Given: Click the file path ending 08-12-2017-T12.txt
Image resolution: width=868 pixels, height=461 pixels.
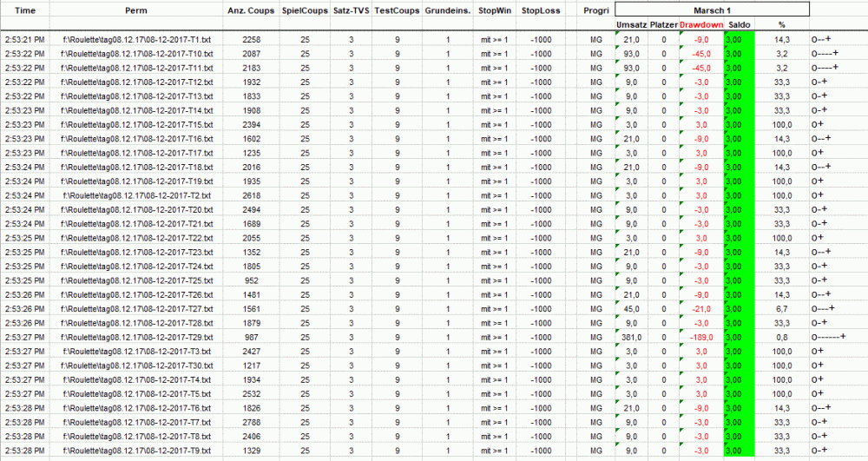Looking at the screenshot, I should (137, 82).
